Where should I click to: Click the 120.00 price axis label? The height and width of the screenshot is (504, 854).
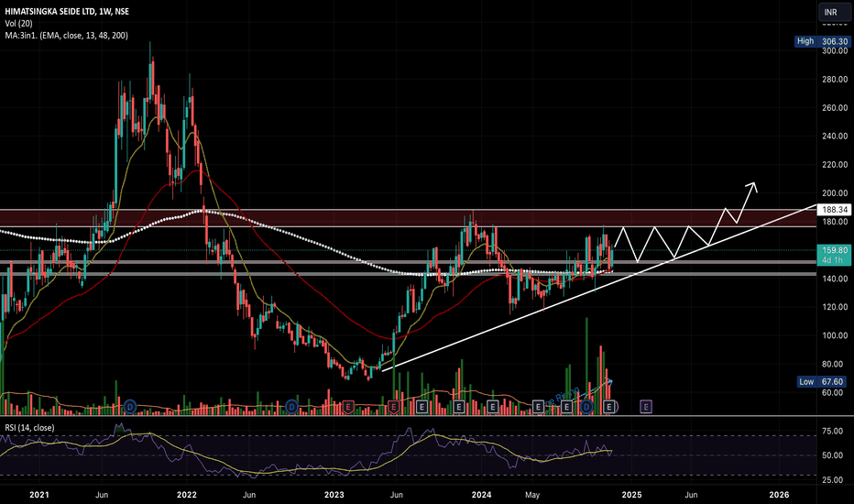click(835, 307)
